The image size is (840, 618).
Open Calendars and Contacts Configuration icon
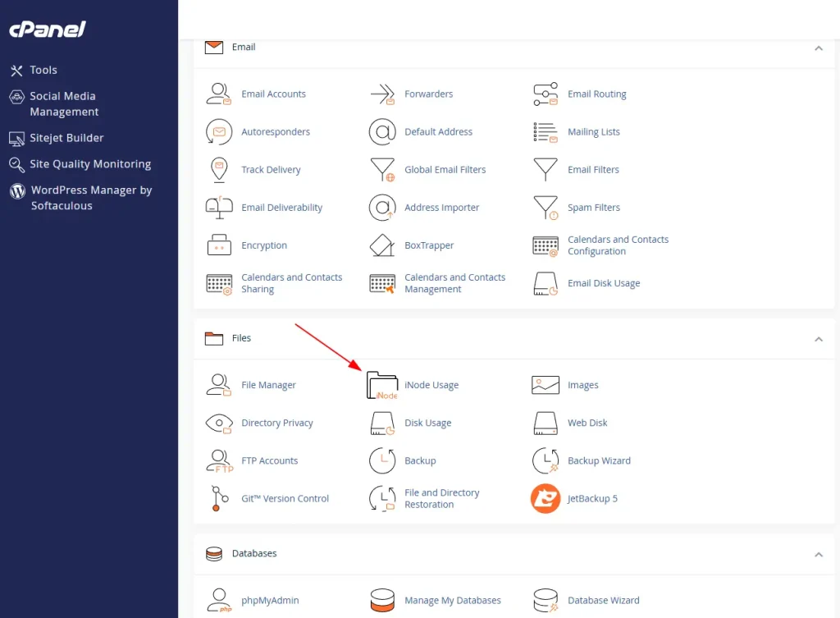coord(546,245)
